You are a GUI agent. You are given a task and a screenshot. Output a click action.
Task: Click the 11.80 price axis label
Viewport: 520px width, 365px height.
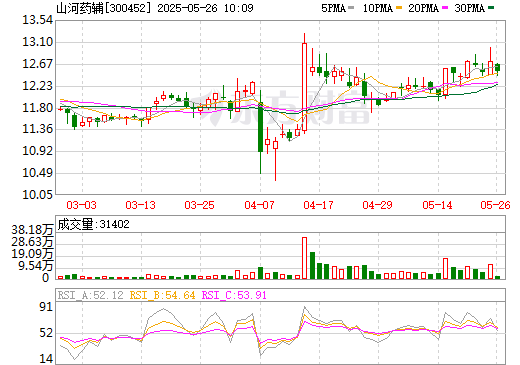(37, 108)
